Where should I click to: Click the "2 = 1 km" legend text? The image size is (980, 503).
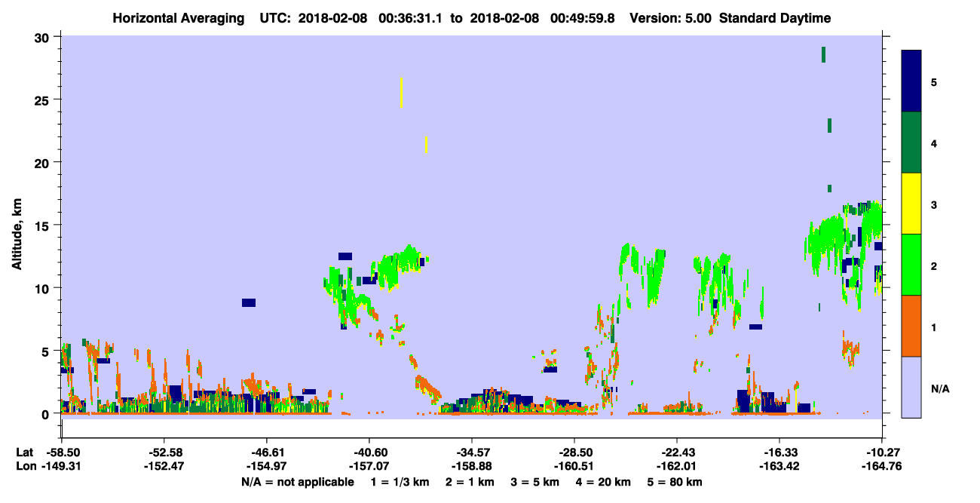click(470, 481)
